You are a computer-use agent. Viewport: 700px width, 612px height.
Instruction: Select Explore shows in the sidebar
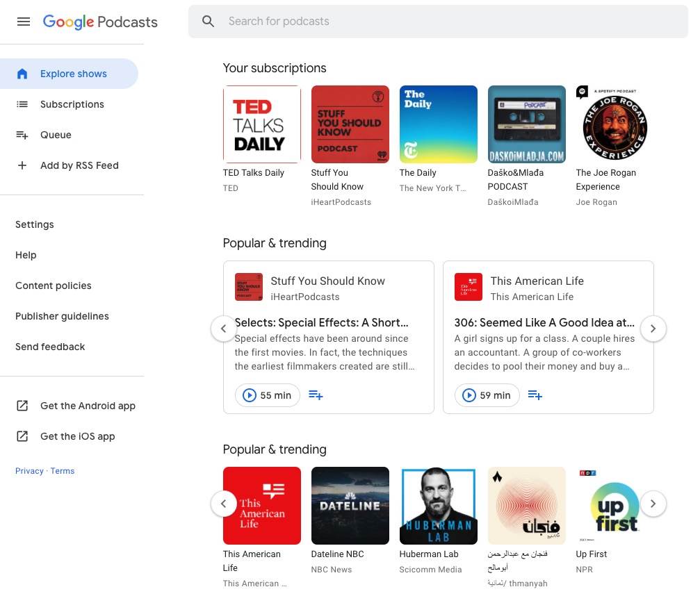coord(73,74)
